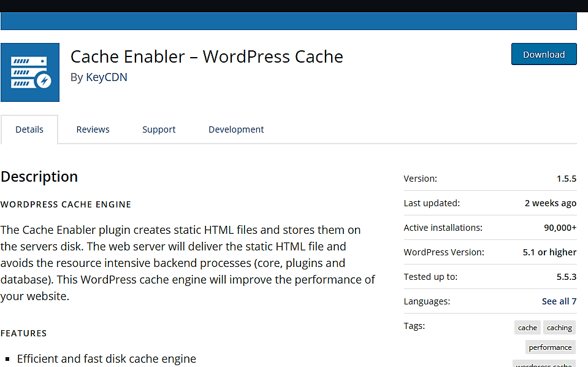This screenshot has width=588, height=367.
Task: Click active installations value 90,000+
Action: coord(560,228)
